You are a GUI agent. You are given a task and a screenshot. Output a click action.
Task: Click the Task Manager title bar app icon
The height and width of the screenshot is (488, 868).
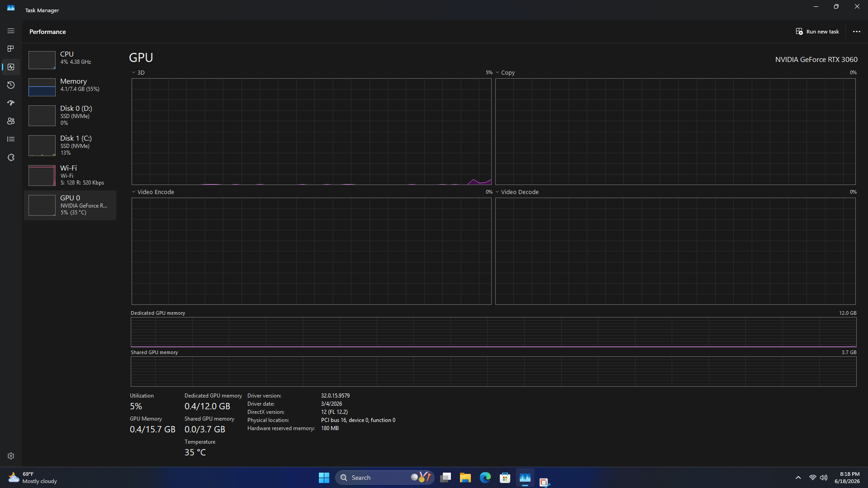click(11, 8)
